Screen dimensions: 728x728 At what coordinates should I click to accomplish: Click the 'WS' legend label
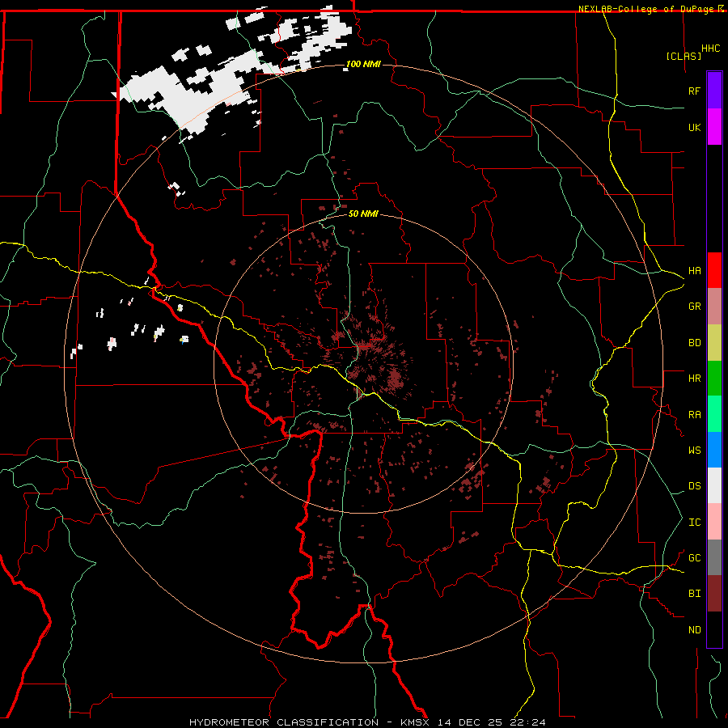(x=694, y=451)
